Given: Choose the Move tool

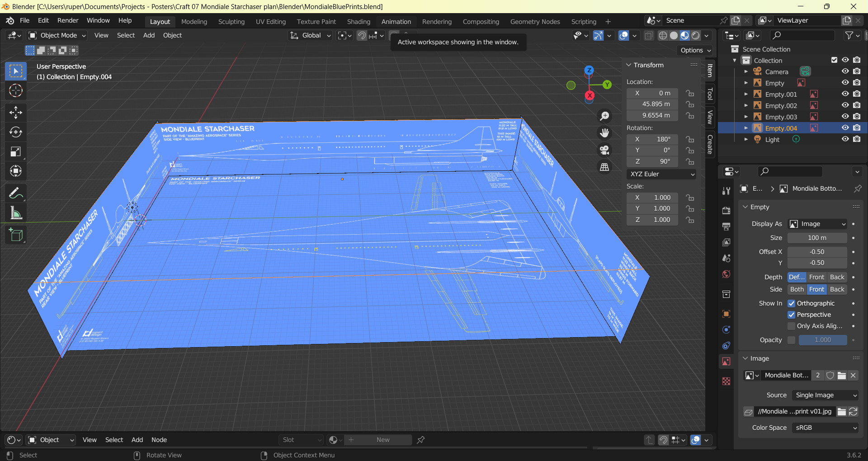Looking at the screenshot, I should [16, 113].
